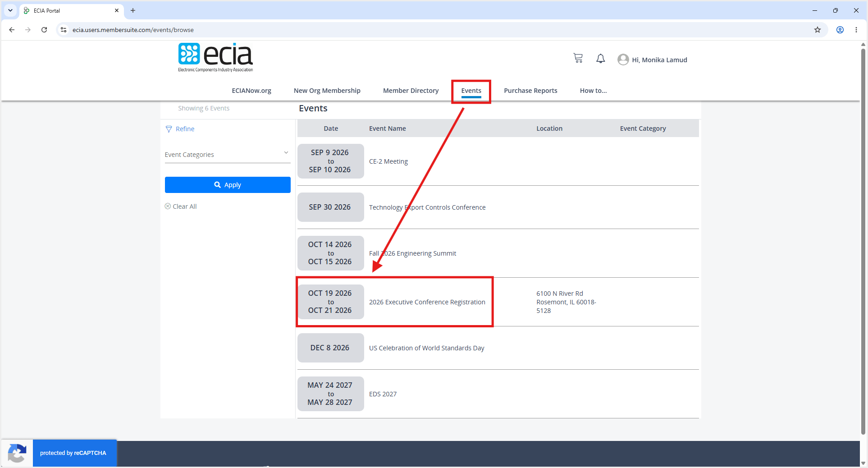Viewport: 868px width, 468px height.
Task: Click the 6100 N River Rd address
Action: click(x=566, y=302)
